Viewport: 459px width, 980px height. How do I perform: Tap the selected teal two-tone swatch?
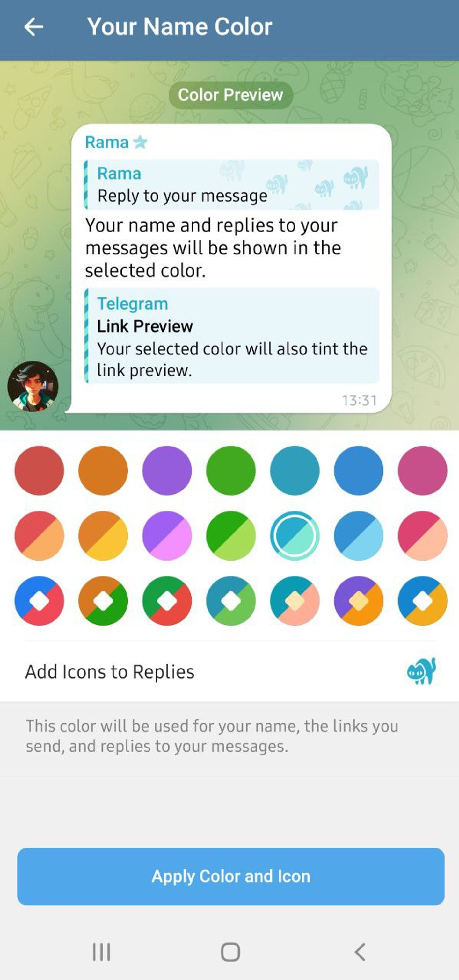pos(295,536)
